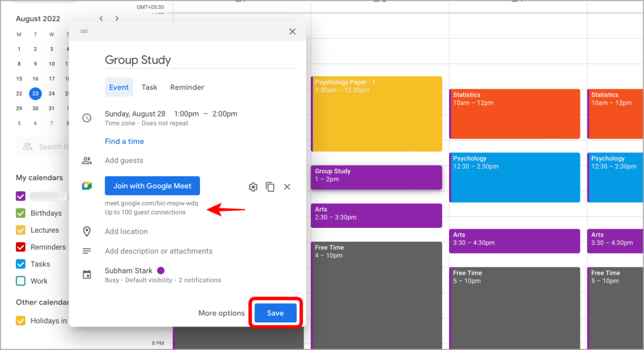This screenshot has width=644, height=350.
Task: Click the My calendars heading
Action: click(40, 178)
